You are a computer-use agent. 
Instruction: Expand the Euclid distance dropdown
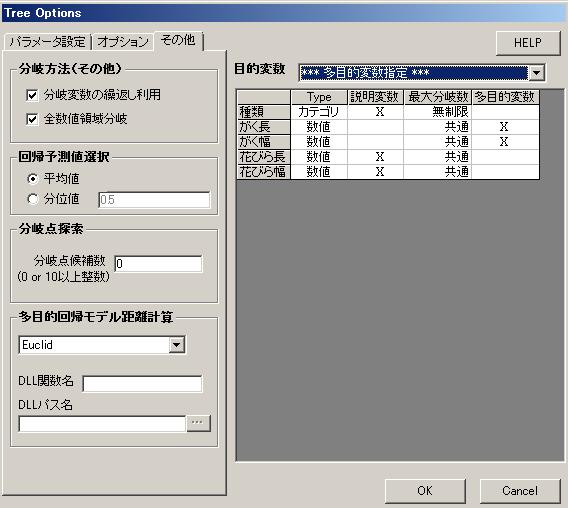coord(176,345)
